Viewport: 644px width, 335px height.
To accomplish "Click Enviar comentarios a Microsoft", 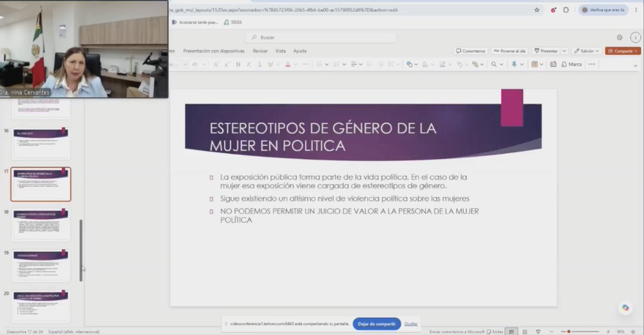I will click(x=457, y=332).
